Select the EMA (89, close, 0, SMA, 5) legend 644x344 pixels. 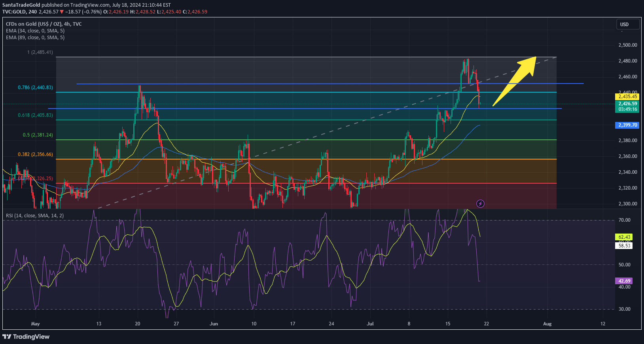click(35, 37)
